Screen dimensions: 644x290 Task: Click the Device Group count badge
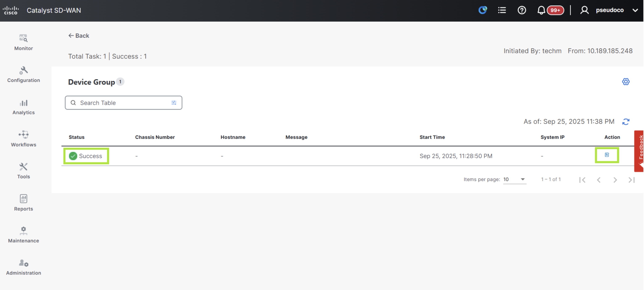point(120,82)
